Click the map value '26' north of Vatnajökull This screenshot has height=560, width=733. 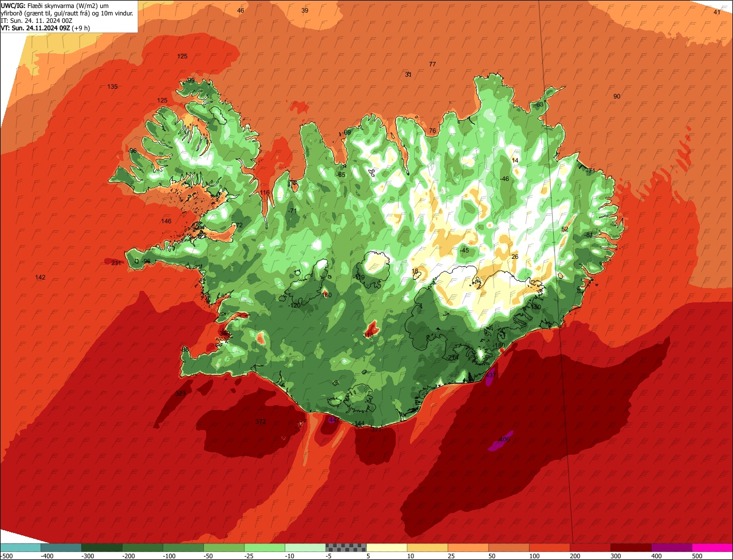515,257
